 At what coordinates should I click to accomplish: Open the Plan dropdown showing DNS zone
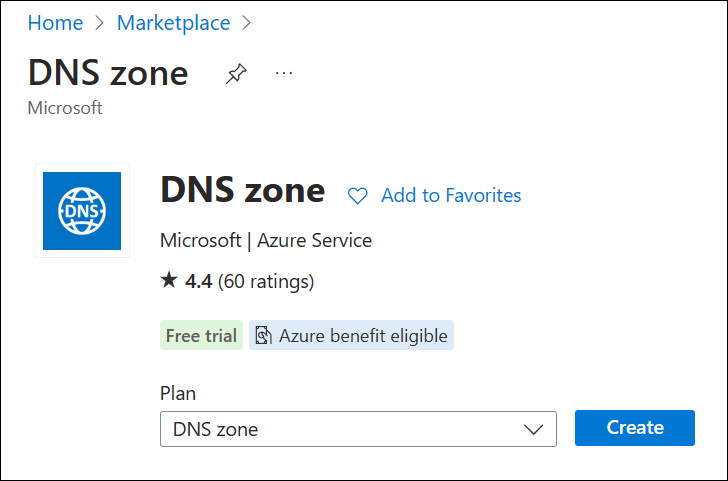(340, 429)
